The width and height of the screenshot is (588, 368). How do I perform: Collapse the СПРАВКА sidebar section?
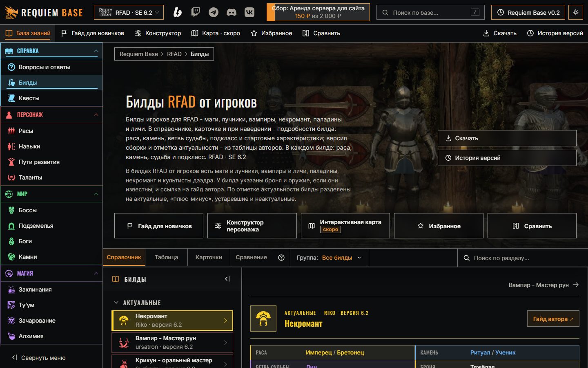[x=51, y=51]
